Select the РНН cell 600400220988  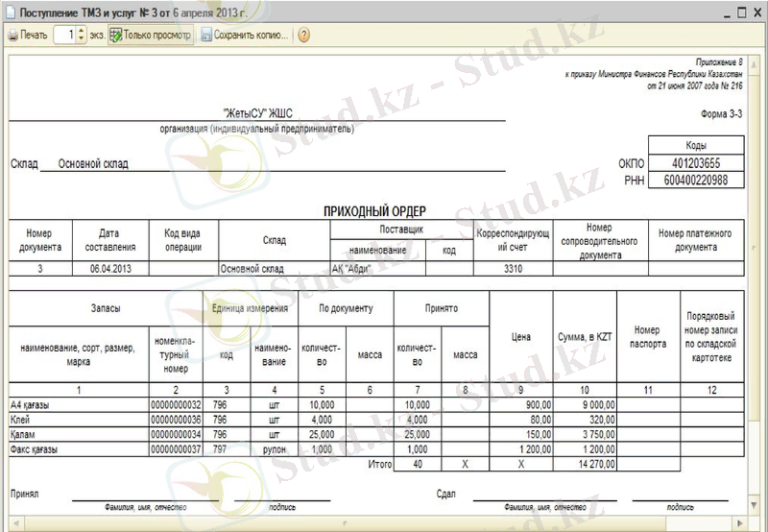[x=696, y=180]
